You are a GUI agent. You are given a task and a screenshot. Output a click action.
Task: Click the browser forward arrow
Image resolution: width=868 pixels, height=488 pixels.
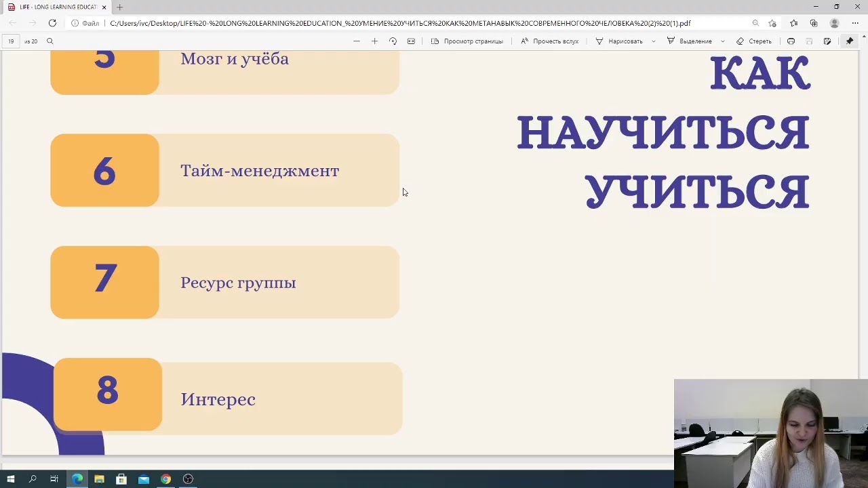click(32, 23)
